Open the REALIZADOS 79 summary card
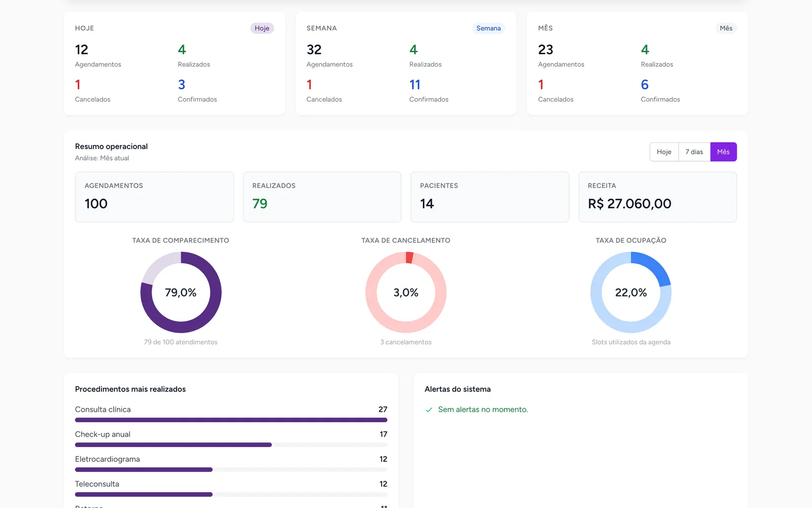Screen dimensions: 812x508 point(322,197)
